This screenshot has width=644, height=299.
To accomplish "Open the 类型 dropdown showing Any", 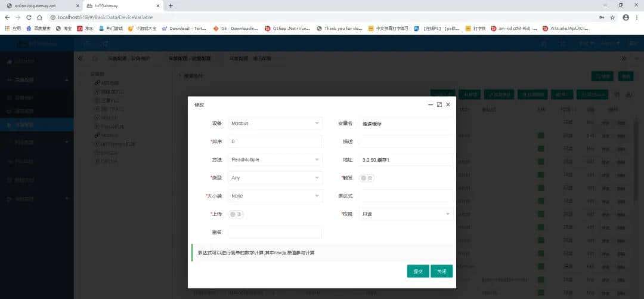I will [x=275, y=178].
